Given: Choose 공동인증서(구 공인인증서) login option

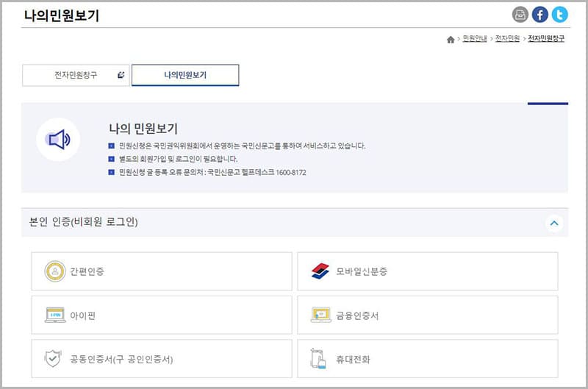Looking at the screenshot, I should click(162, 359).
